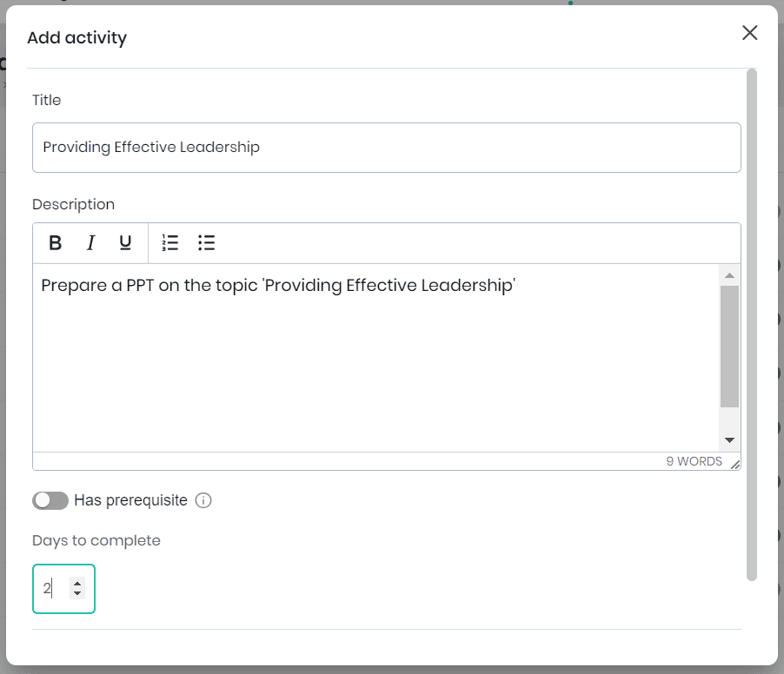Viewport: 784px width, 674px height.
Task: Click the info icon beside Has prerequisite
Action: coord(203,500)
